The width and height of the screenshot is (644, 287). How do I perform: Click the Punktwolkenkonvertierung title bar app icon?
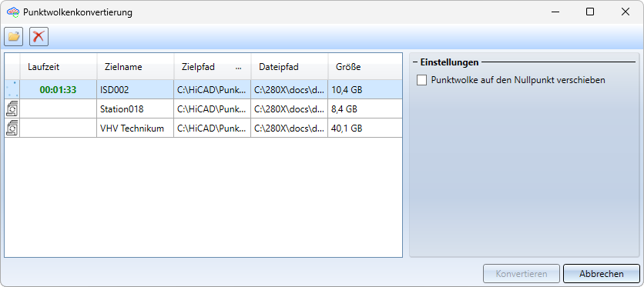(x=13, y=12)
